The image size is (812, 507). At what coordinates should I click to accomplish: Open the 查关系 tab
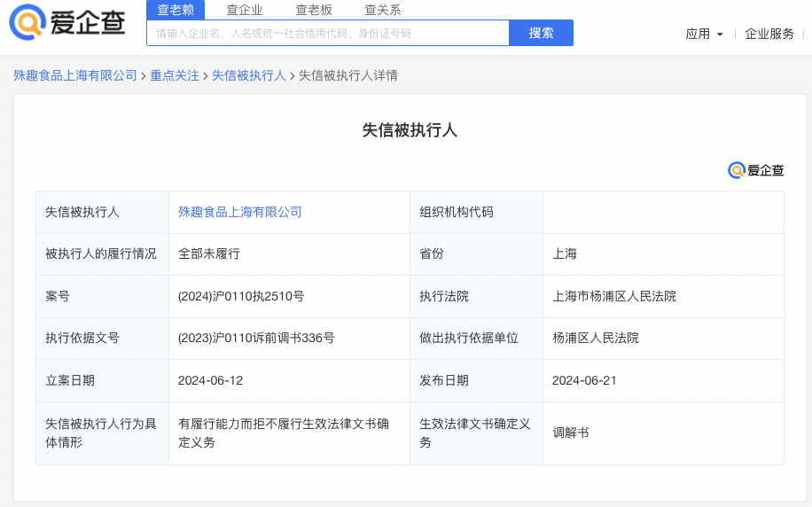point(383,10)
